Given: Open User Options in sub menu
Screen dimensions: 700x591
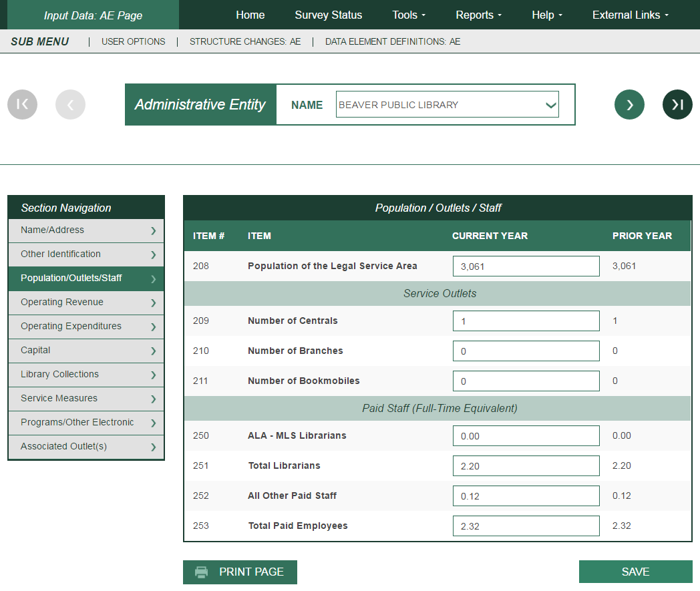Looking at the screenshot, I should (x=133, y=41).
